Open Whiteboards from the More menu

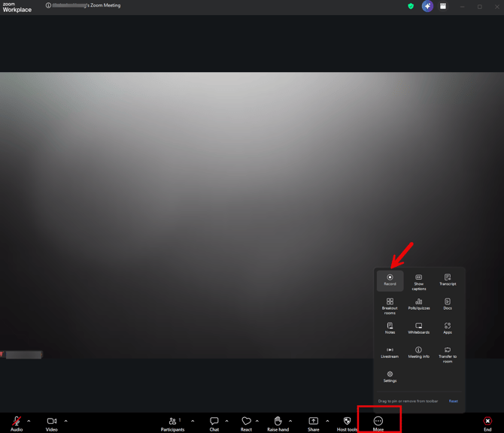tap(419, 327)
